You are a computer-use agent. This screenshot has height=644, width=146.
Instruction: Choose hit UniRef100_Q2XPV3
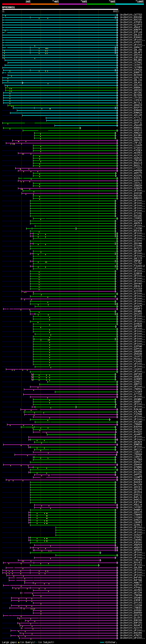tap(131, 25)
